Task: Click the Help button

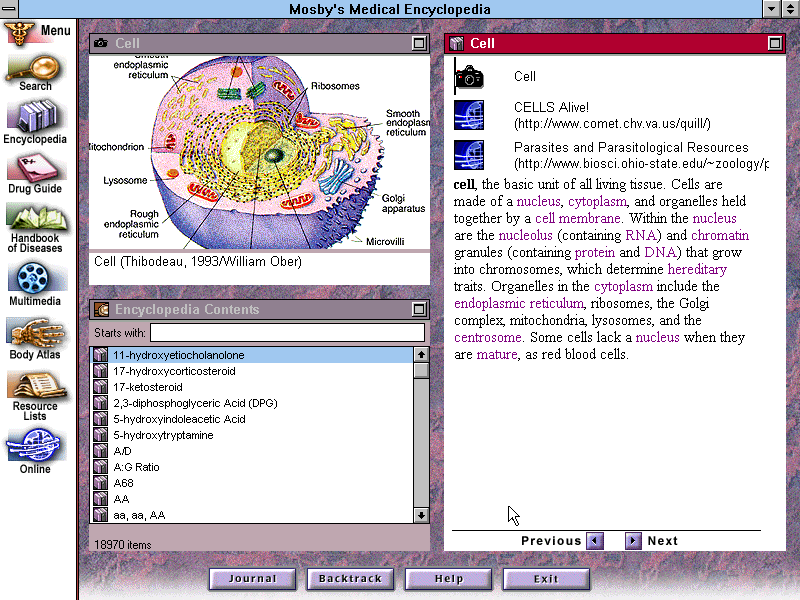Action: 448,579
